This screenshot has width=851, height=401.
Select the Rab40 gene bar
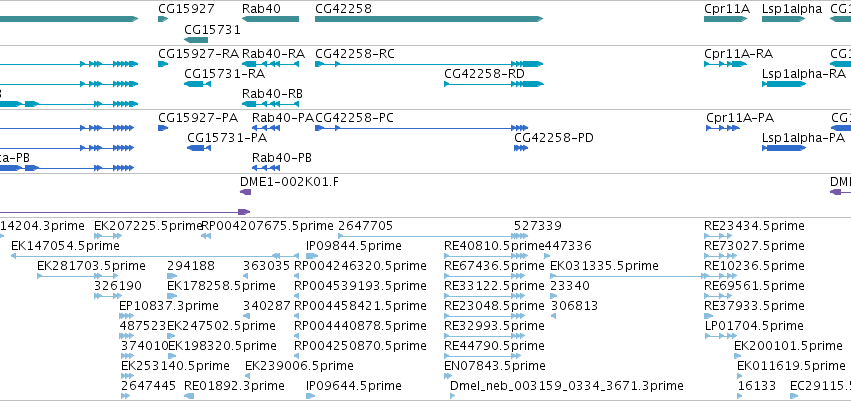click(270, 19)
